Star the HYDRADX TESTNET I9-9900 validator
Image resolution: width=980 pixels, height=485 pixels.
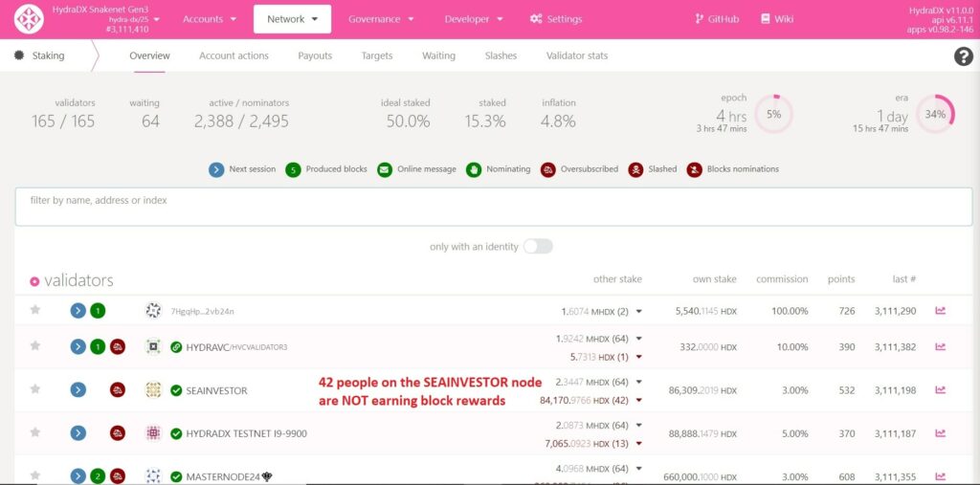(x=35, y=433)
